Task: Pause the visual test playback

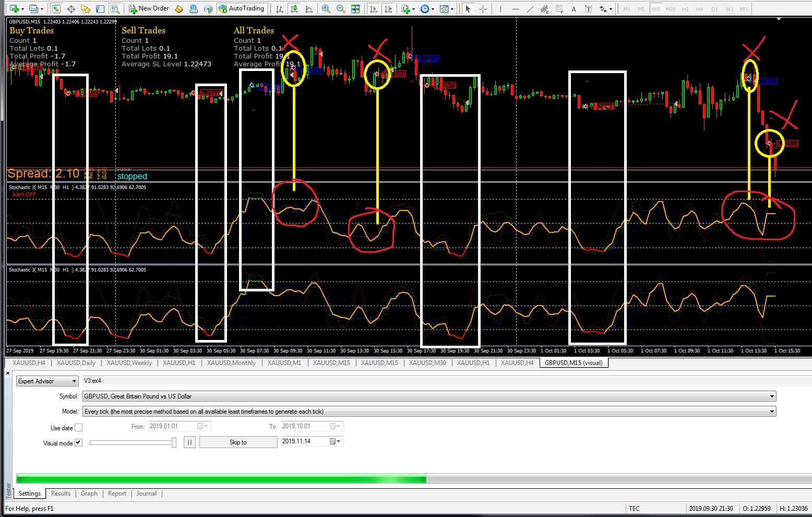Action: tap(189, 442)
